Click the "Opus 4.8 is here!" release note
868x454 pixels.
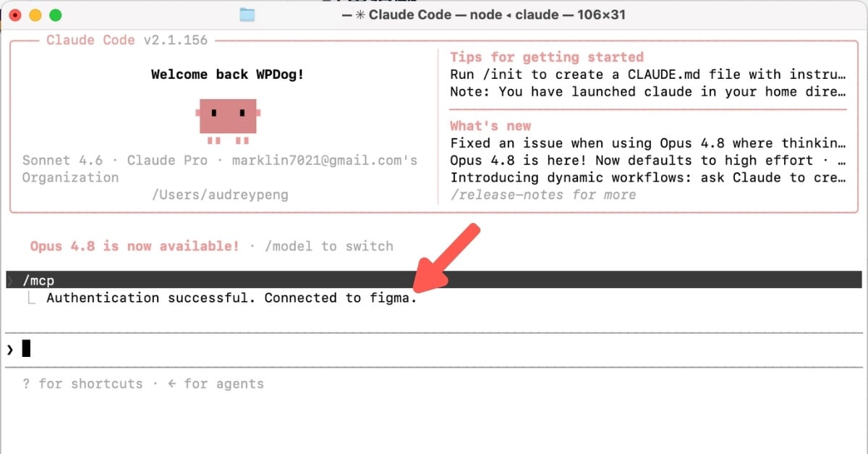pos(648,161)
